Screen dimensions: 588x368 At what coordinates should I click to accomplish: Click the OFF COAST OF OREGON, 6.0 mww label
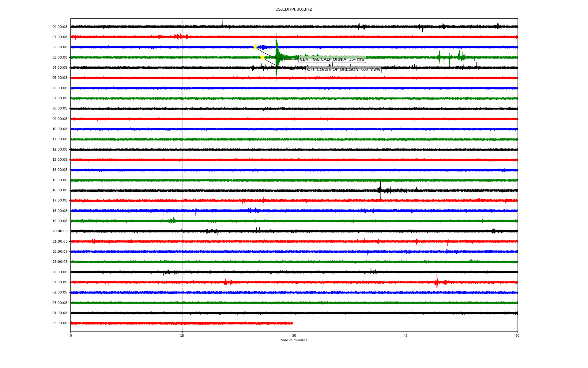[343, 70]
